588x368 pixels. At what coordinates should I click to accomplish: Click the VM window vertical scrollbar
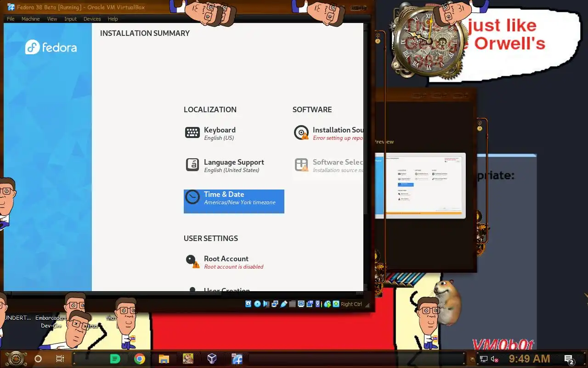click(366, 156)
